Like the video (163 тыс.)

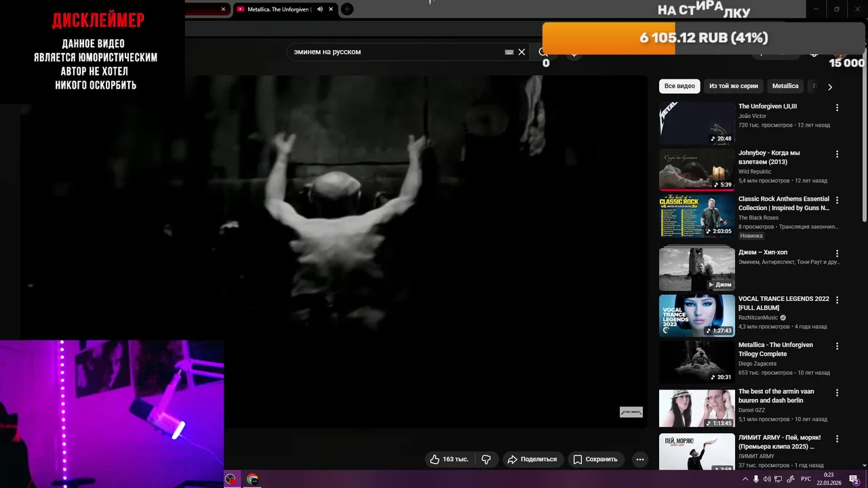click(450, 460)
